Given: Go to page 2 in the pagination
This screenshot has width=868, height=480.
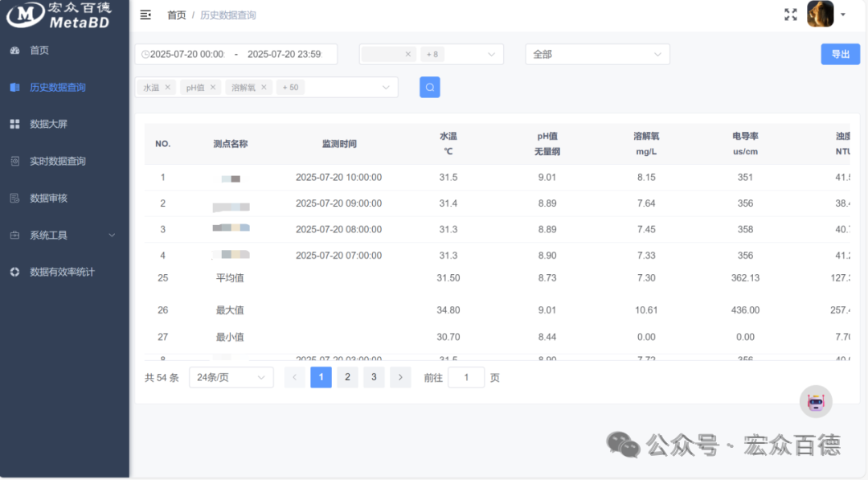Looking at the screenshot, I should (x=347, y=376).
